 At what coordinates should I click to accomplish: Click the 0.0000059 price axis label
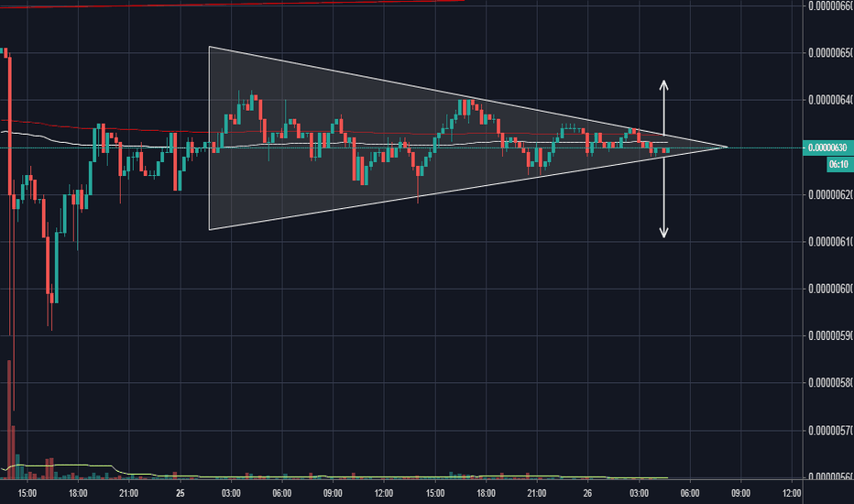830,335
